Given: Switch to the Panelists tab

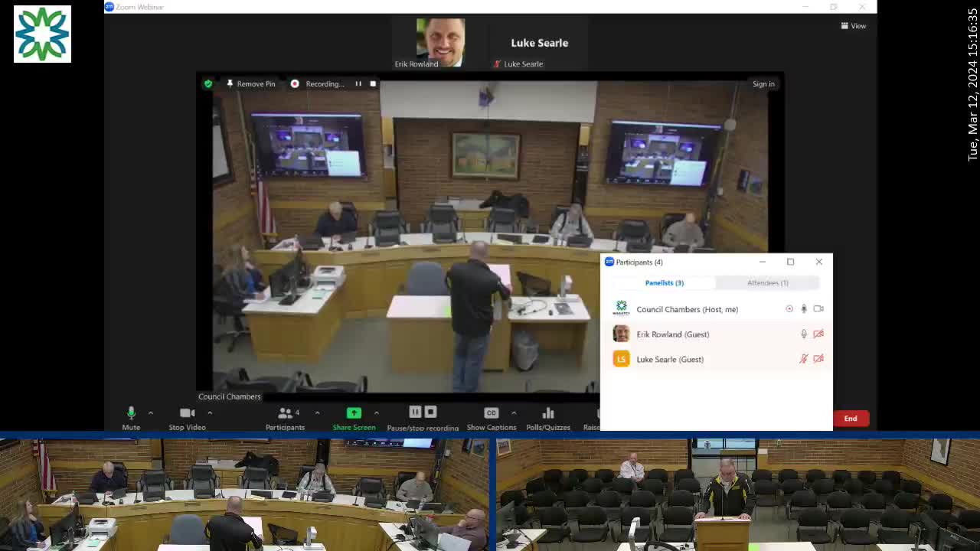Looking at the screenshot, I should [x=665, y=283].
